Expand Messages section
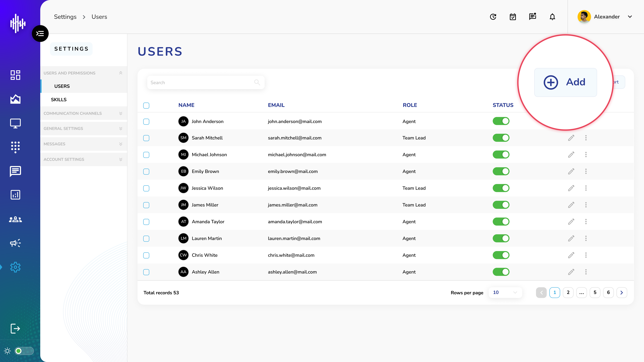Viewport: 644px width, 362px height. [84, 144]
